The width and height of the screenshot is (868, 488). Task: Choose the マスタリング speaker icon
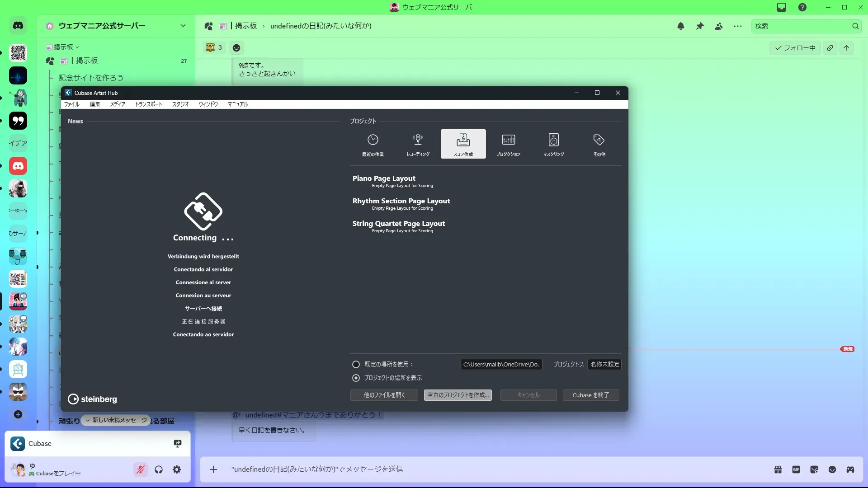(x=553, y=141)
